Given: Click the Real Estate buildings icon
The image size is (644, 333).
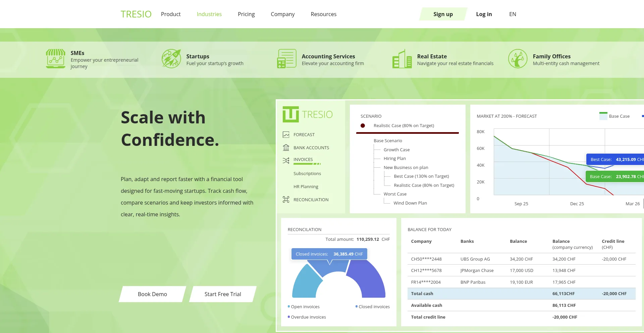Looking at the screenshot, I should [402, 59].
